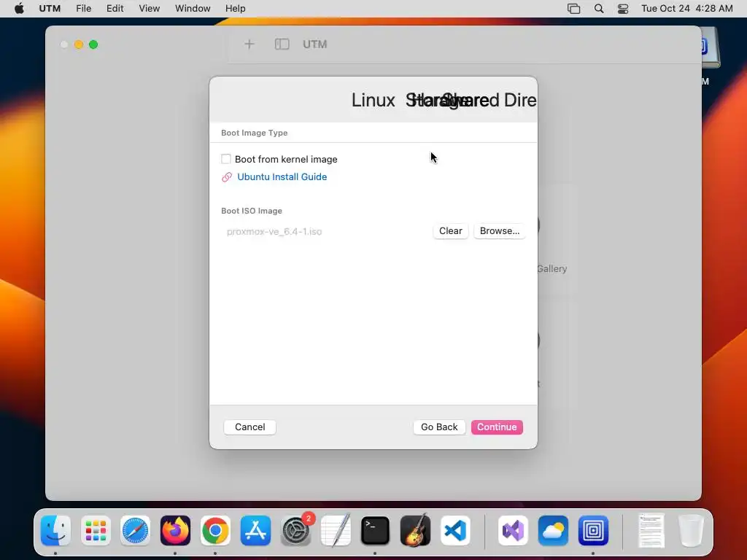747x560 pixels.
Task: Open the document stack in the Dock
Action: tap(651, 531)
